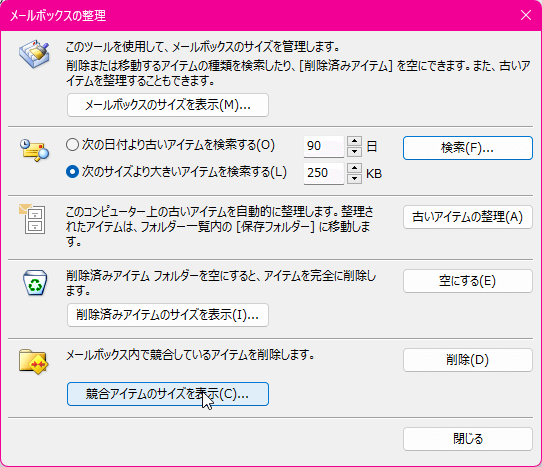Select 次のサイズより大きいアイテムを検索する radio button
542x467 pixels.
(72, 172)
